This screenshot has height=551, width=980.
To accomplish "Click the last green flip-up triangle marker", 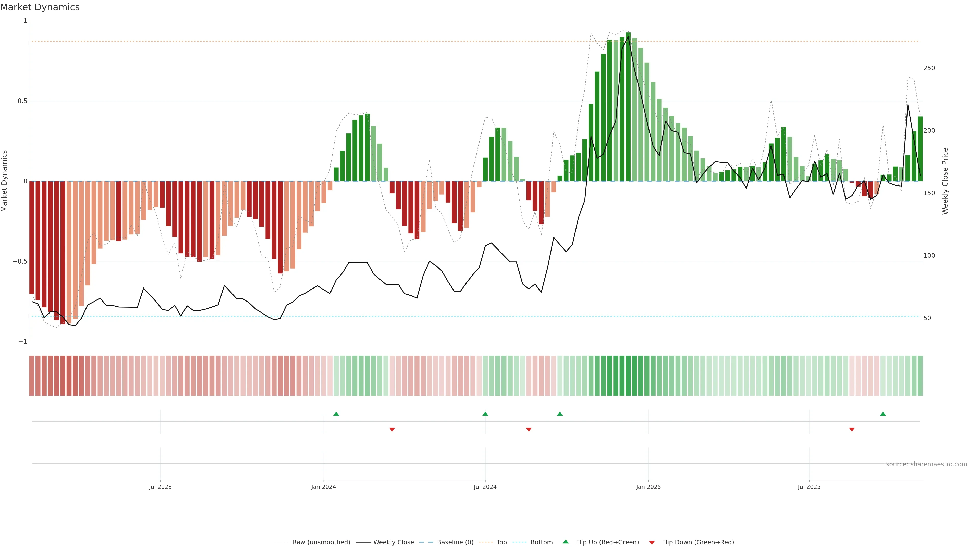I will coord(883,414).
